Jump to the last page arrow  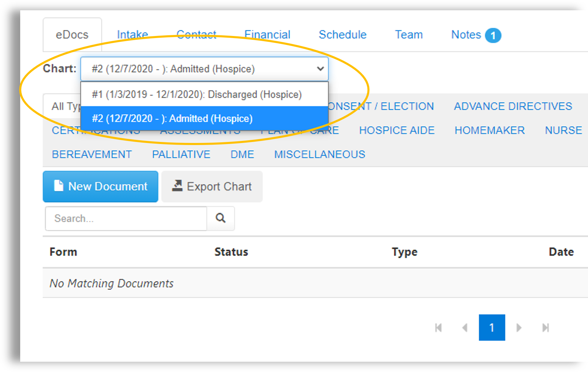tap(546, 328)
